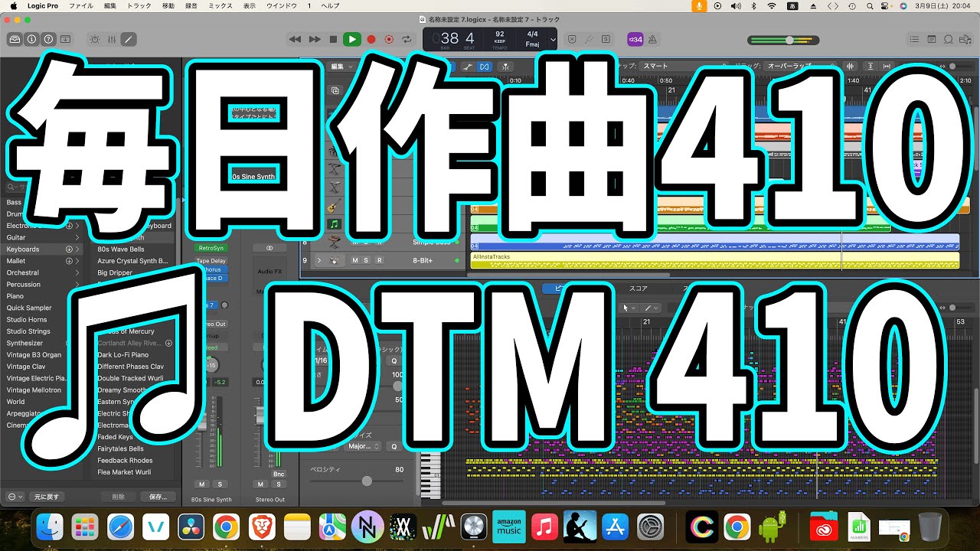Show Smart Controls dial icon
Image resolution: width=980 pixels, height=551 pixels.
pyautogui.click(x=95, y=39)
